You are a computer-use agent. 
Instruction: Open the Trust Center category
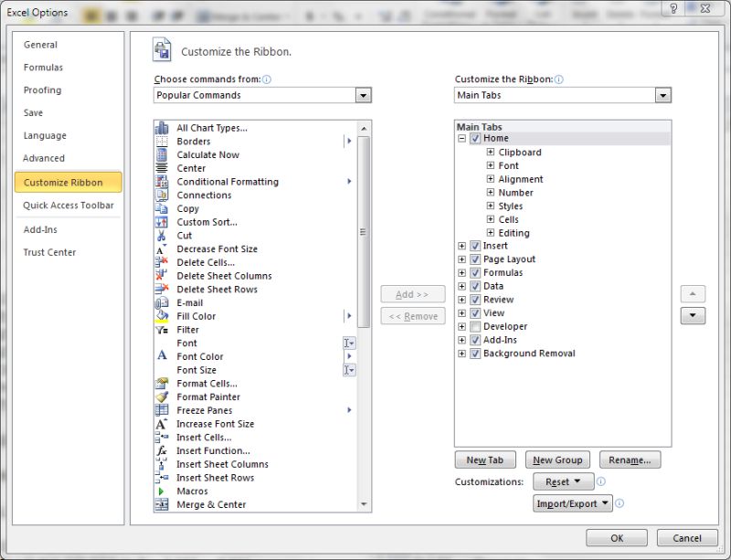pos(50,251)
